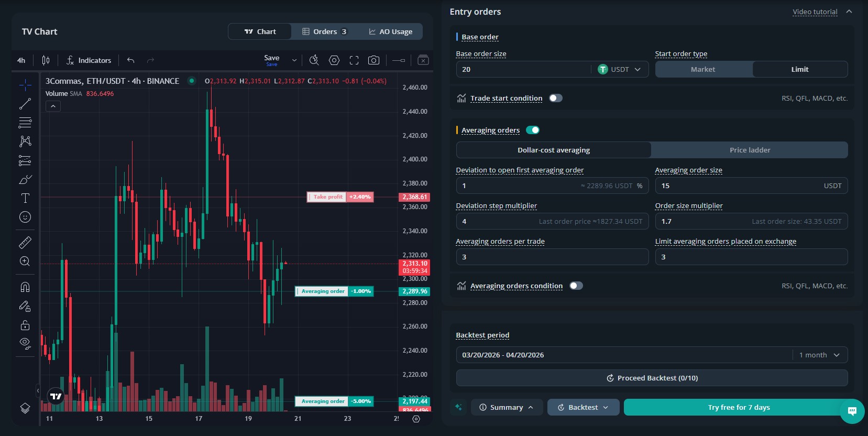The width and height of the screenshot is (868, 436).
Task: Open the Fibonacci retracement tools
Action: pos(25,123)
